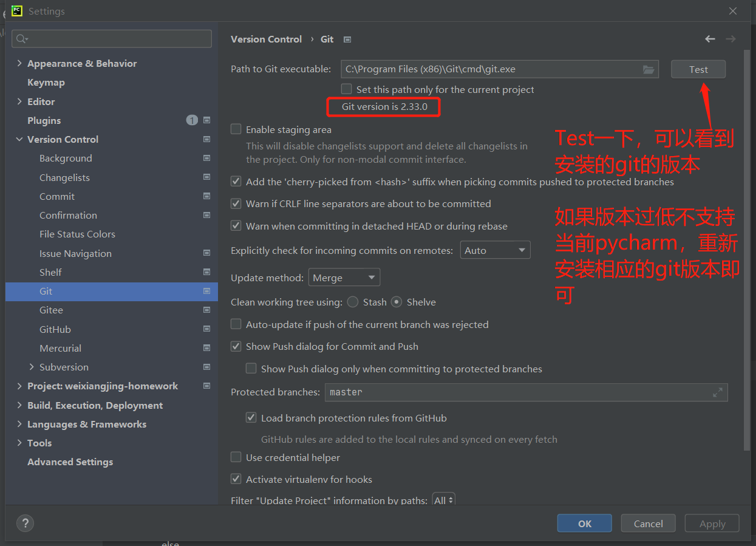Viewport: 756px width, 546px height.
Task: Enable 'Set this path only for the current project'
Action: pos(346,89)
